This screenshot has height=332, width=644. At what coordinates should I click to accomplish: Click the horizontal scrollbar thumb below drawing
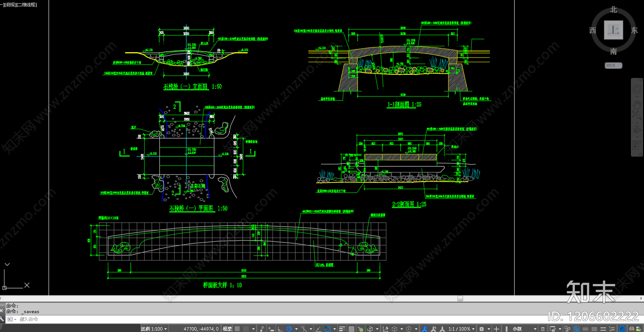(460, 299)
